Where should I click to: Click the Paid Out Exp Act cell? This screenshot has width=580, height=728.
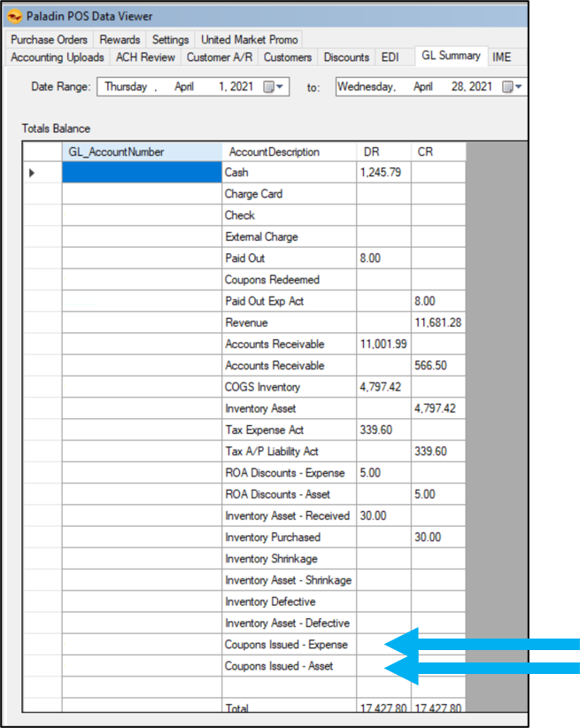(x=290, y=301)
